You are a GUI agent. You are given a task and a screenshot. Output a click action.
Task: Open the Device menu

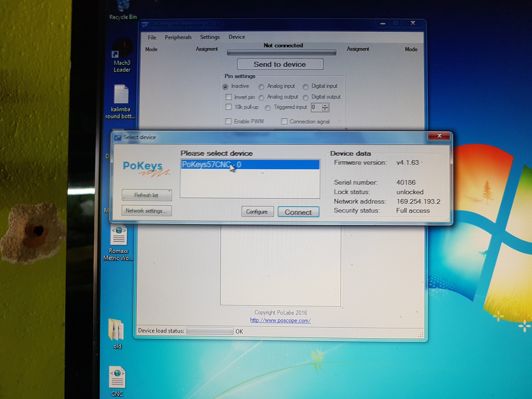237,37
